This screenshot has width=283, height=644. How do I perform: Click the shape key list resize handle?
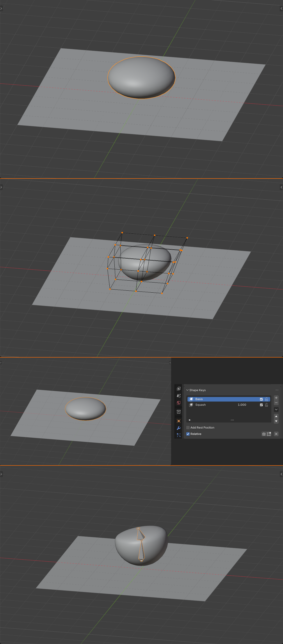232,420
